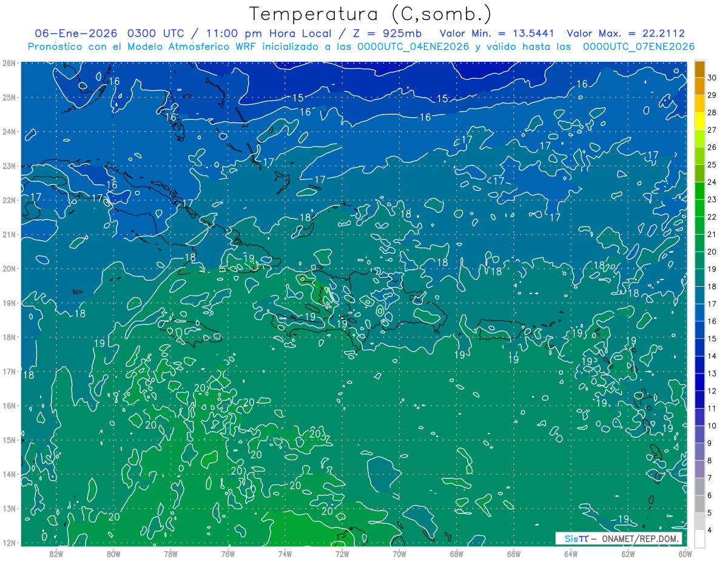728x562 pixels.
Task: Click the 72W longitude axis label
Action: [342, 554]
